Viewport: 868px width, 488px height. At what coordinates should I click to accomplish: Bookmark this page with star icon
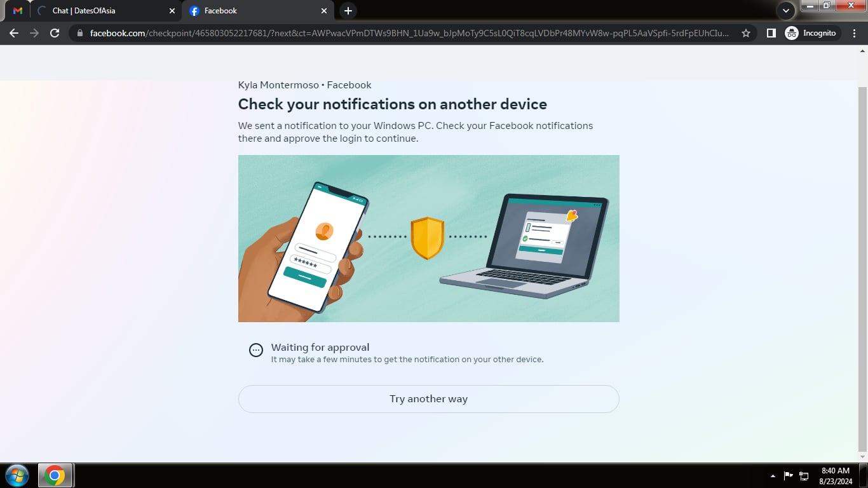click(746, 33)
